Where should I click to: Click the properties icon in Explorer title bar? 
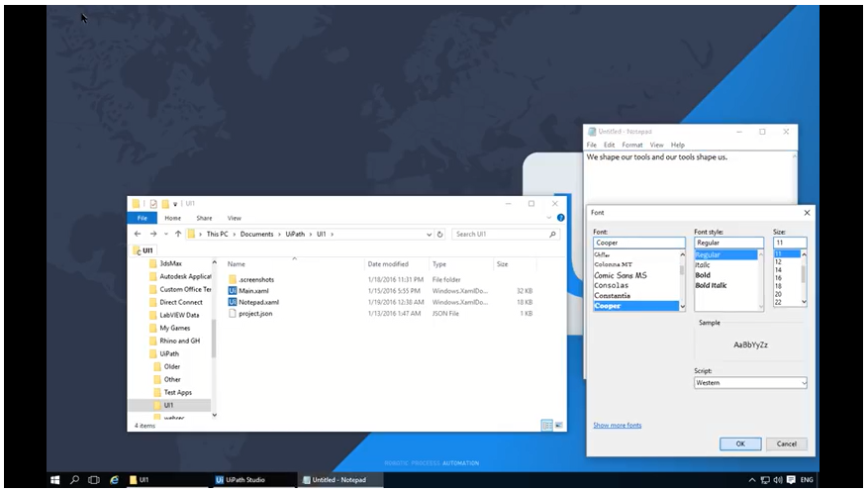[x=153, y=204]
